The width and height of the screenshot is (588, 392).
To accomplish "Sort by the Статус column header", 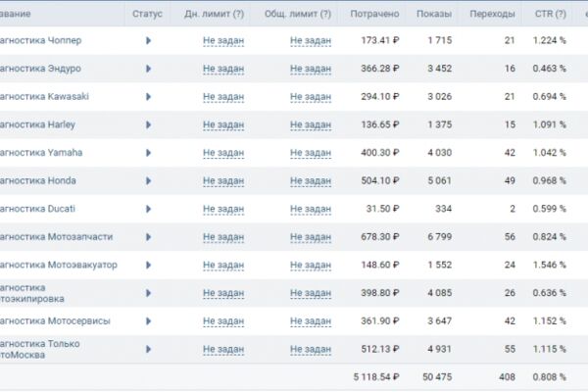I will [147, 14].
